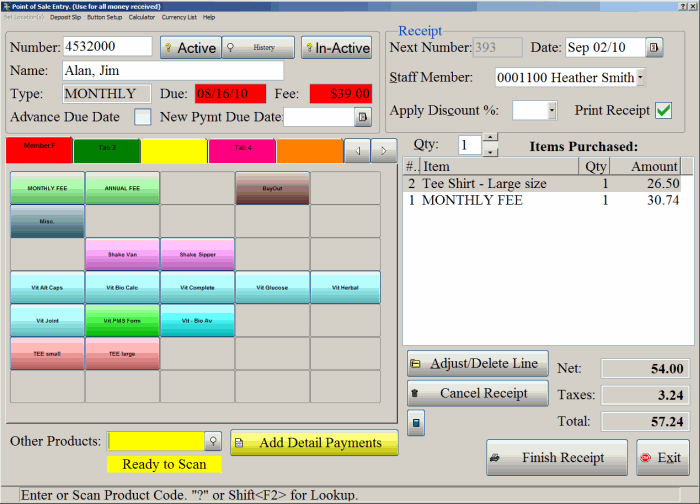Image resolution: width=700 pixels, height=504 pixels.
Task: Increase Qty with the up spinner arrow
Action: pos(490,137)
